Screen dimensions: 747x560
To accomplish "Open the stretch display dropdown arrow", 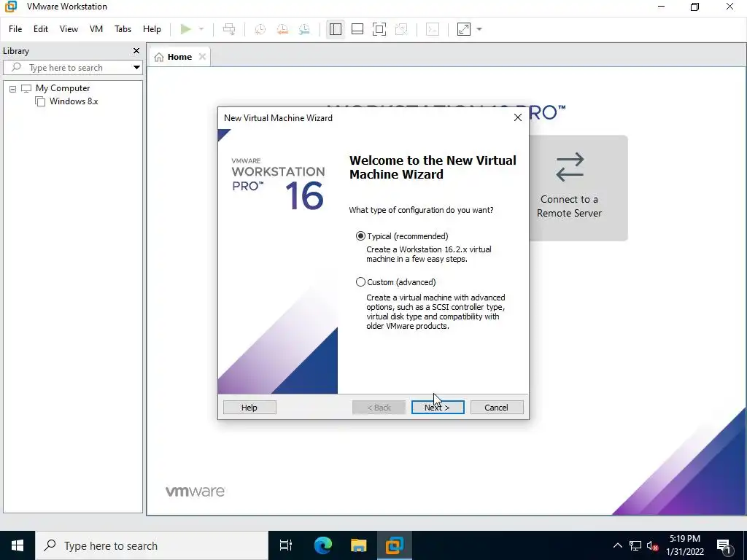I will [479, 29].
